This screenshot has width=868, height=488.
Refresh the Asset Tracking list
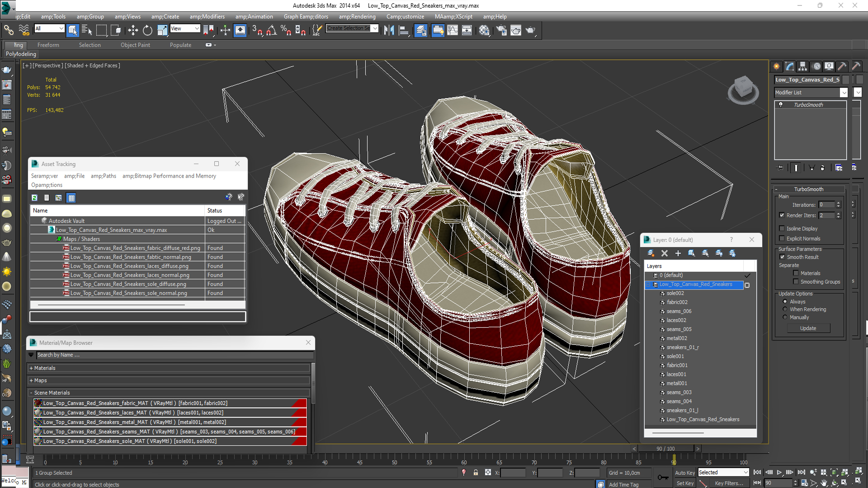(34, 197)
